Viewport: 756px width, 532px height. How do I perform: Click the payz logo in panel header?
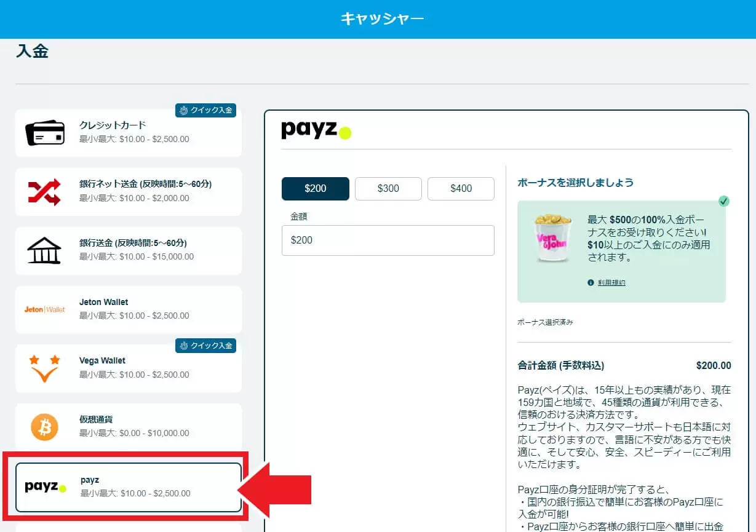[x=316, y=130]
